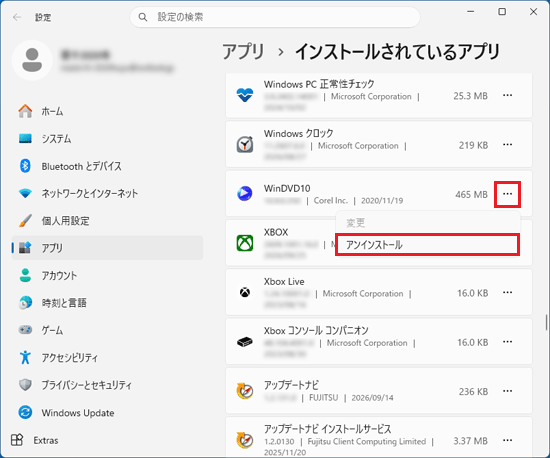
Task: Open options for Windows PC 正常性チェック
Action: click(507, 95)
